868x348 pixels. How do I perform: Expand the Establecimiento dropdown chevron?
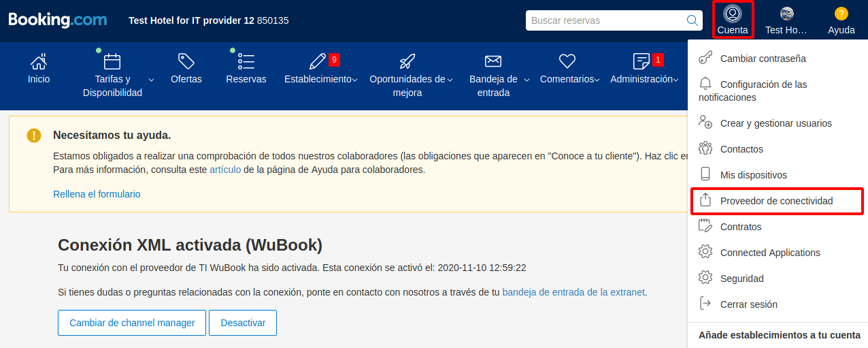[x=355, y=80]
